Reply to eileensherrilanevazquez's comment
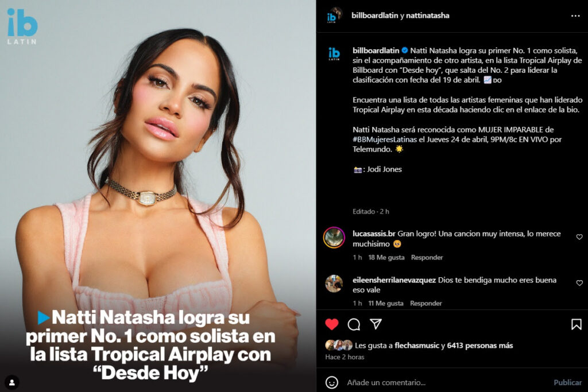 pyautogui.click(x=426, y=303)
